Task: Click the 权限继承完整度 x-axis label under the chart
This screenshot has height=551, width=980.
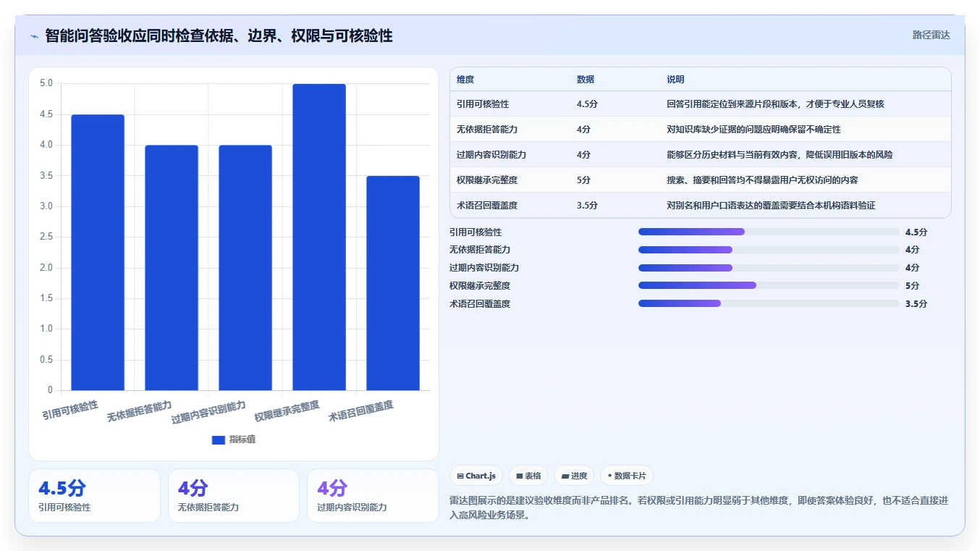Action: (287, 411)
